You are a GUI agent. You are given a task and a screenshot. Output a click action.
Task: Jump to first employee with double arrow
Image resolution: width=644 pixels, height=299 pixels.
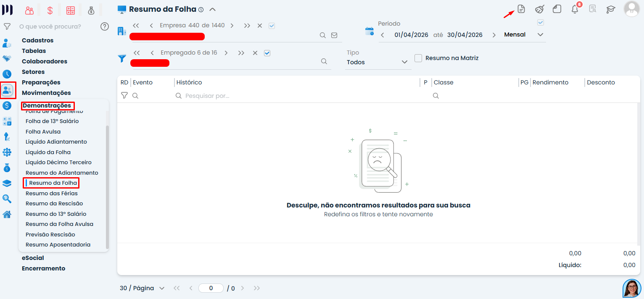coord(136,53)
